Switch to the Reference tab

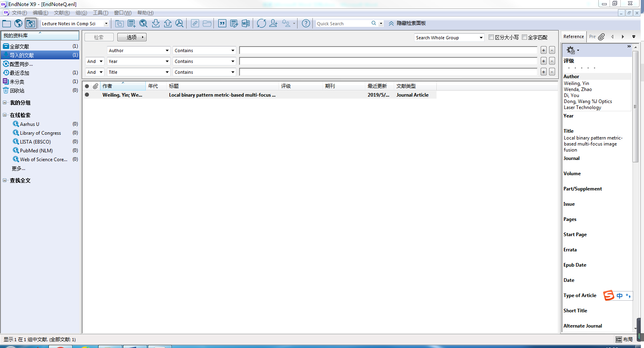click(x=574, y=36)
